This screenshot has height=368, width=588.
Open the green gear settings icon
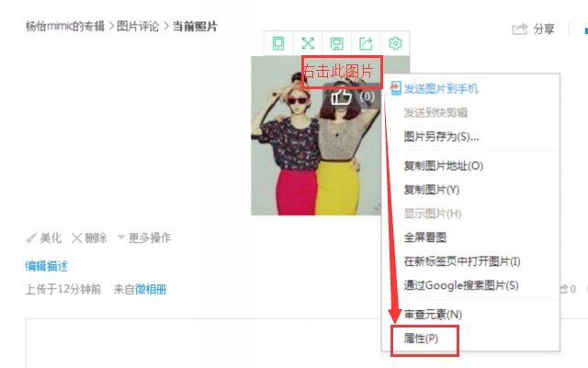(x=395, y=43)
